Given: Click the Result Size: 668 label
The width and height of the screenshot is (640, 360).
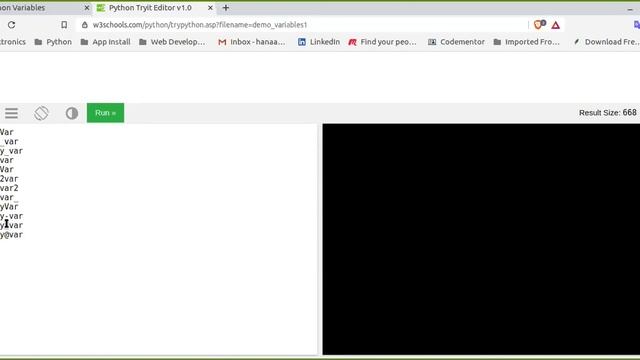Looking at the screenshot, I should 607,113.
